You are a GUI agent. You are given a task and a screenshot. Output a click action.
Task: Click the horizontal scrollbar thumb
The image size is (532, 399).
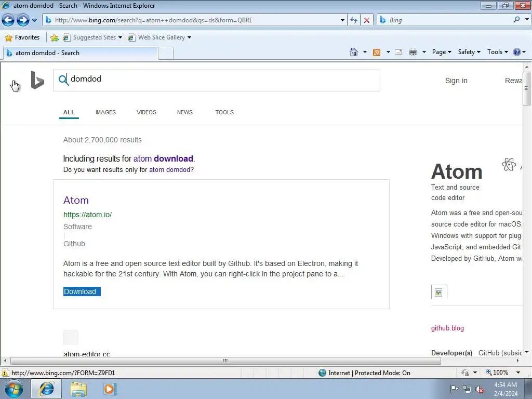pyautogui.click(x=225, y=361)
